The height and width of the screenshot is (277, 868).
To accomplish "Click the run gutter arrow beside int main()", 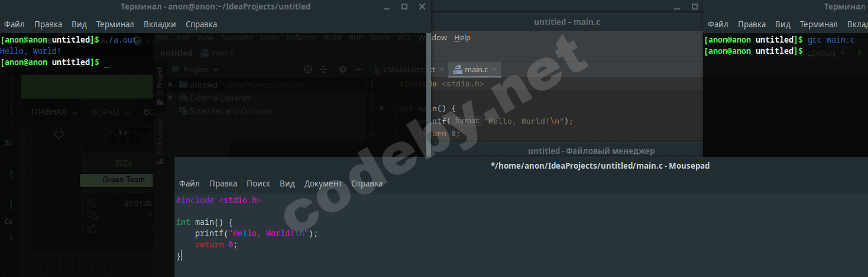I will pyautogui.click(x=381, y=108).
